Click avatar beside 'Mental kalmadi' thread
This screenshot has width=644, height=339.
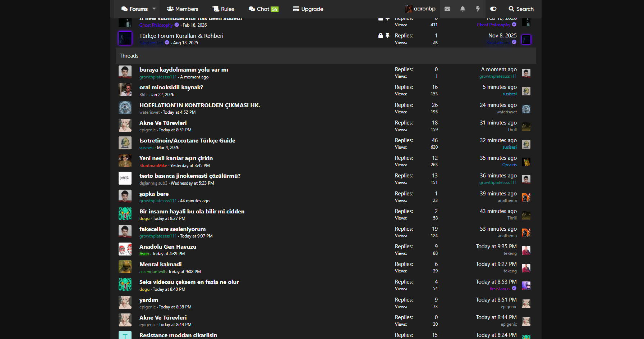click(x=125, y=267)
